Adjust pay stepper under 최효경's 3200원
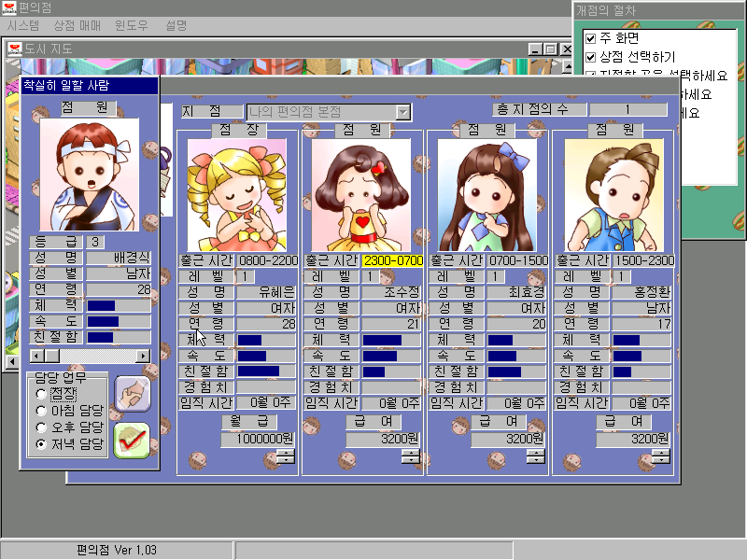 coord(535,457)
